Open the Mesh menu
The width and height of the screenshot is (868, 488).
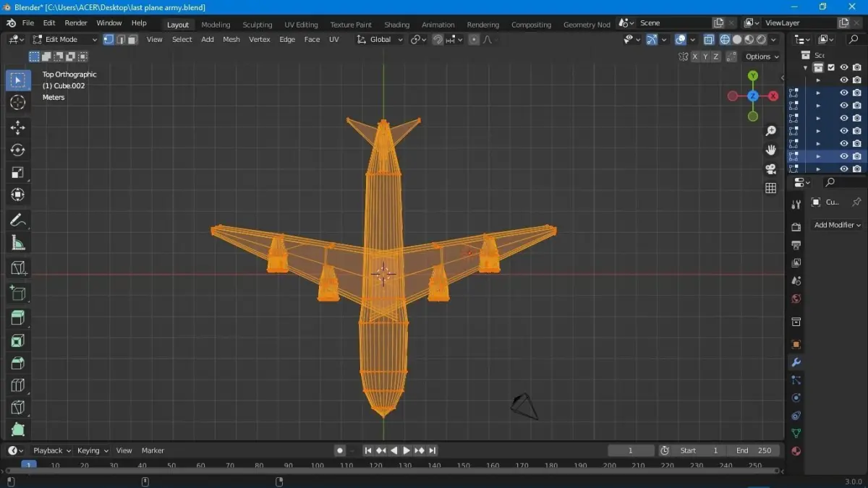(231, 40)
